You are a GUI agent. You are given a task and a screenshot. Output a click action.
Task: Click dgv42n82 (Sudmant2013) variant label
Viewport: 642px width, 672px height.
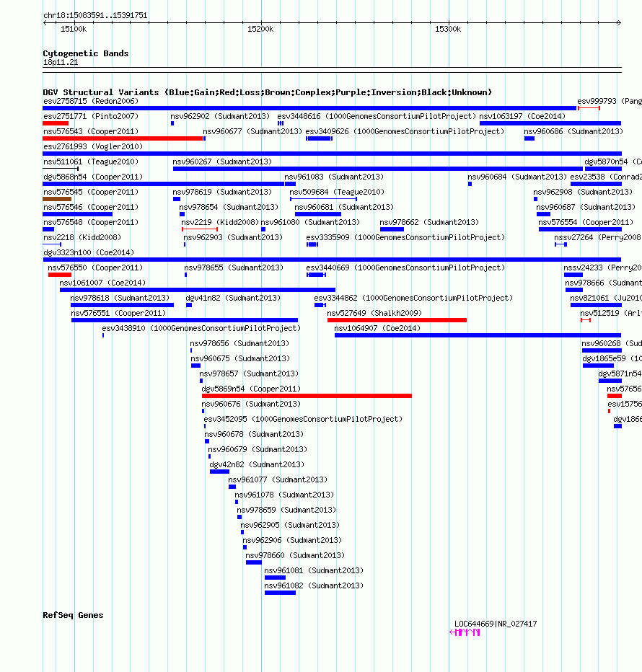pyautogui.click(x=257, y=464)
